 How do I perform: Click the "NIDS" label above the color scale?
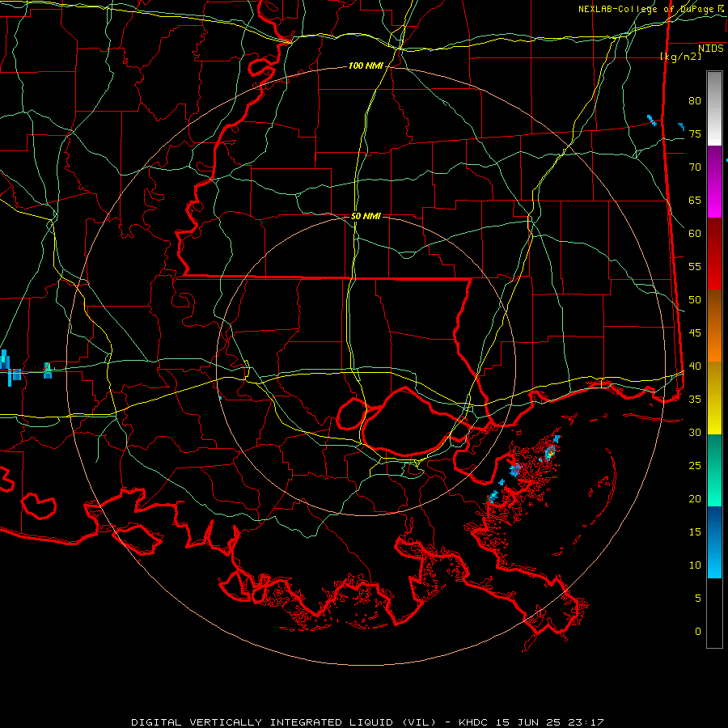[x=711, y=49]
